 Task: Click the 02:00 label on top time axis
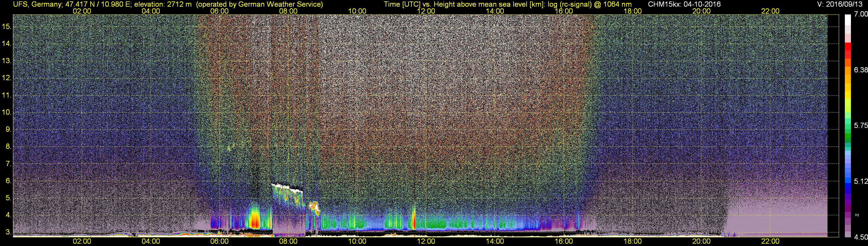click(82, 11)
